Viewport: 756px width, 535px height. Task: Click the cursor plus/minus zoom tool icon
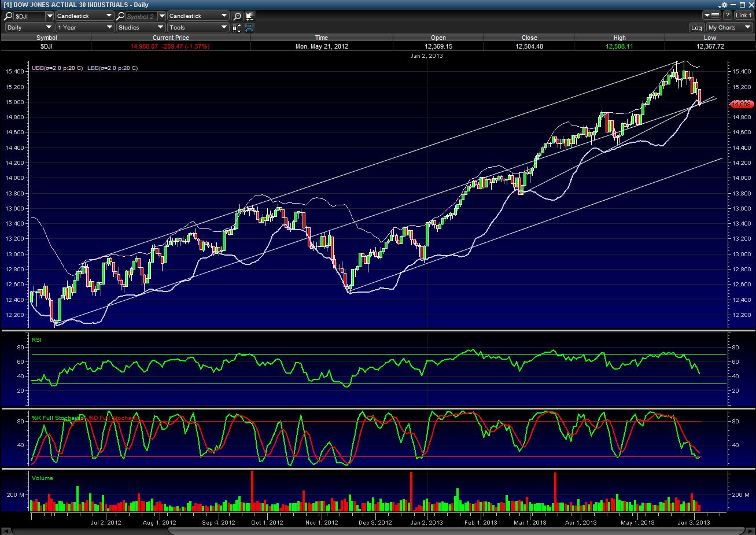249,16
